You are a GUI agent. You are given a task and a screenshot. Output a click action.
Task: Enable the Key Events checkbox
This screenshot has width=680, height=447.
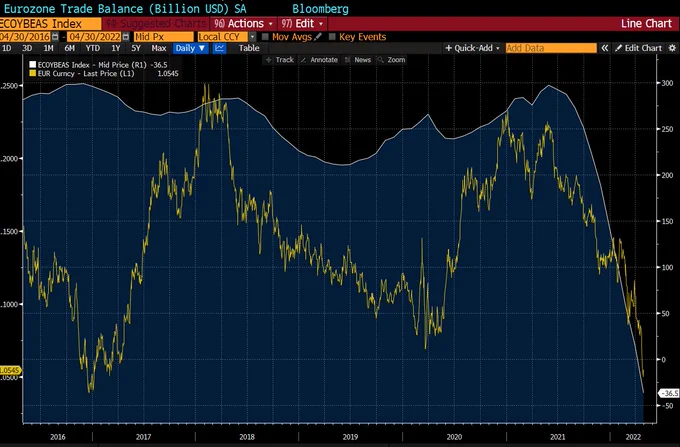click(x=332, y=37)
